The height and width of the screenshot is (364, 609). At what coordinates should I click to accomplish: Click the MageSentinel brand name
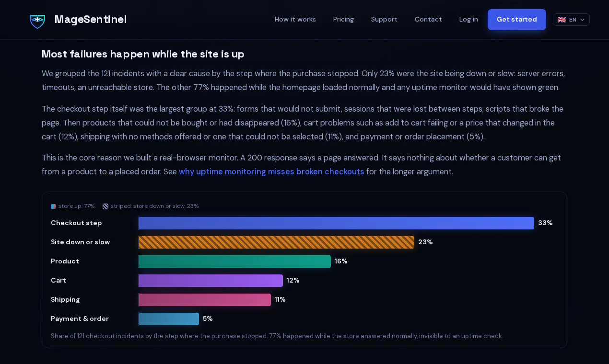pos(91,19)
